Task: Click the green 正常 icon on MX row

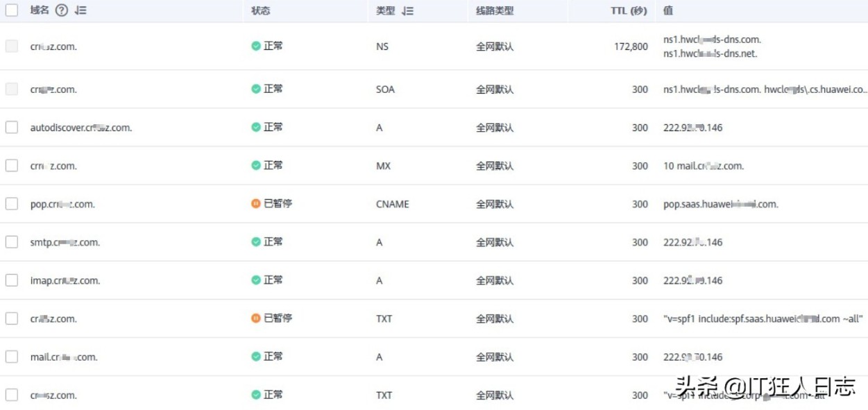Action: (256, 166)
